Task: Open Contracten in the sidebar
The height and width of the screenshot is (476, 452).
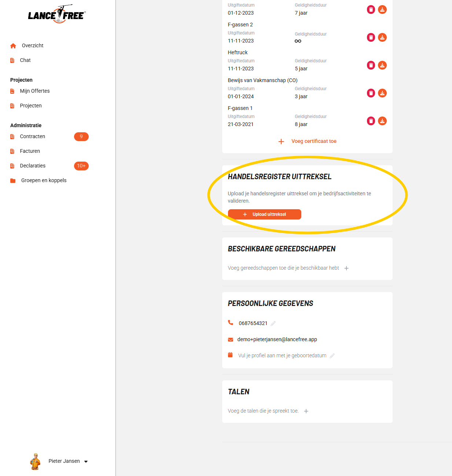Action: pyautogui.click(x=32, y=136)
